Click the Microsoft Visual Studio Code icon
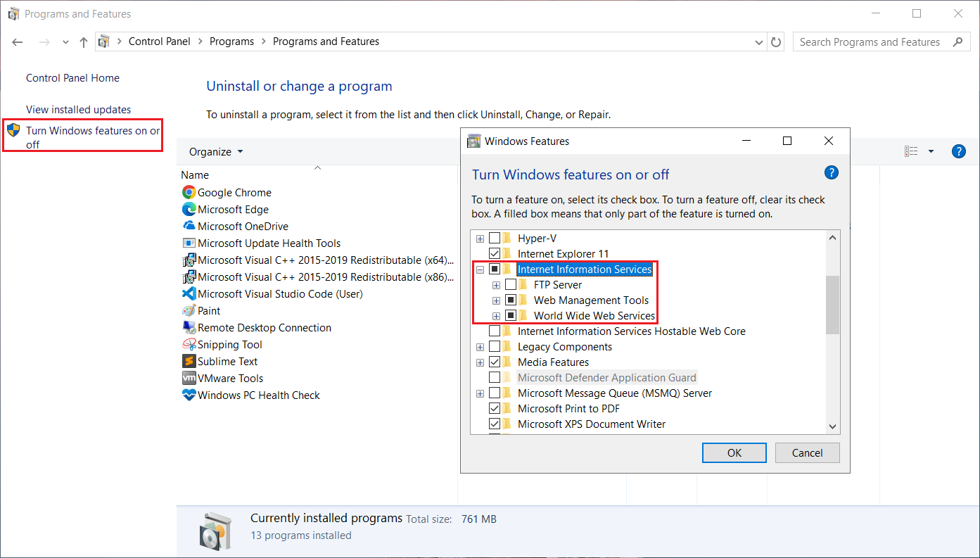The width and height of the screenshot is (980, 558). pos(188,293)
